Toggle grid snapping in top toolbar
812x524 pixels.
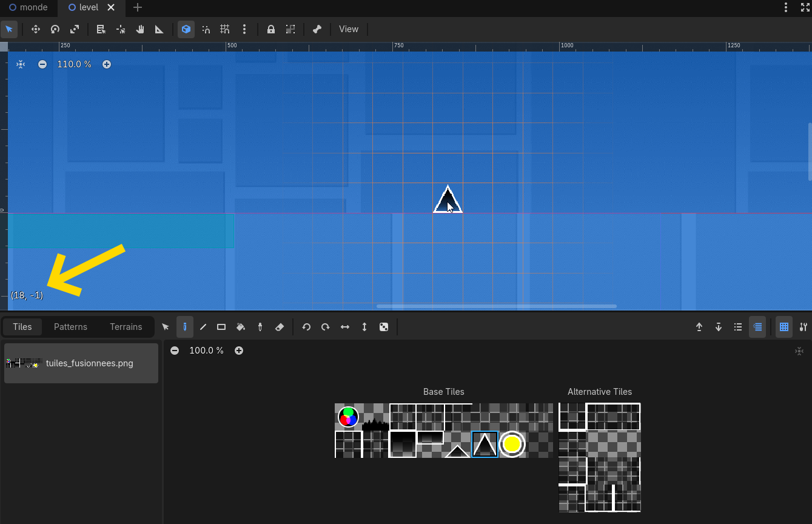pyautogui.click(x=225, y=29)
